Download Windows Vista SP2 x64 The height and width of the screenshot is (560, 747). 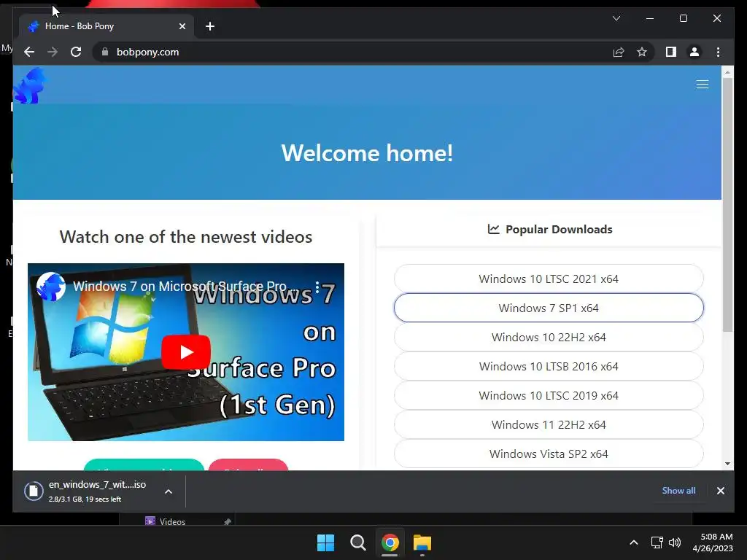tap(549, 454)
